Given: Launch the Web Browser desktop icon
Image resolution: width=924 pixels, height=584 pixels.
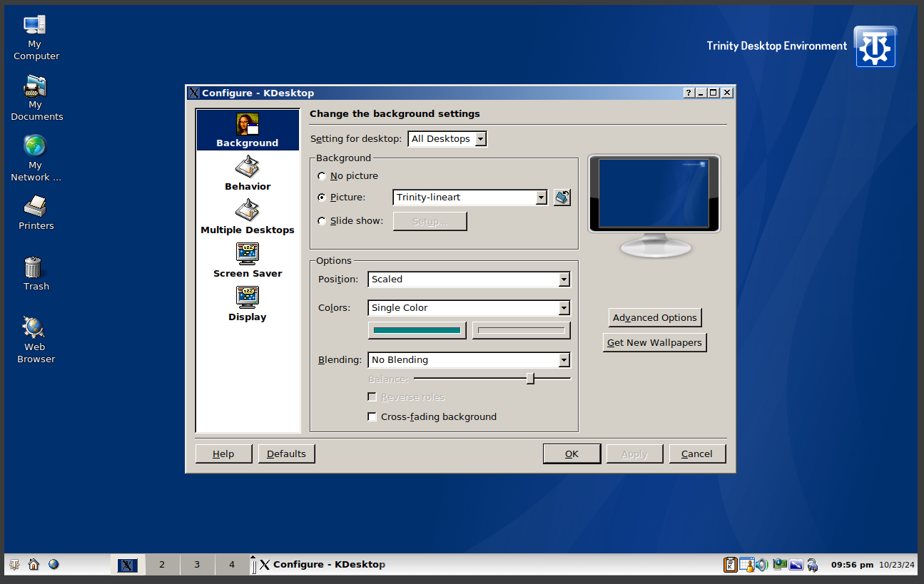Looking at the screenshot, I should [34, 339].
